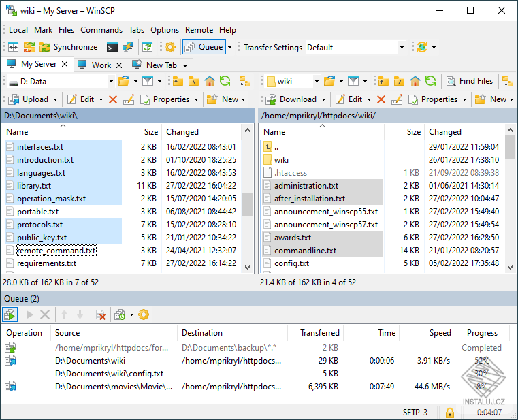The width and height of the screenshot is (518, 420).
Task: Click the lock encryption icon in status bar
Action: tap(449, 413)
